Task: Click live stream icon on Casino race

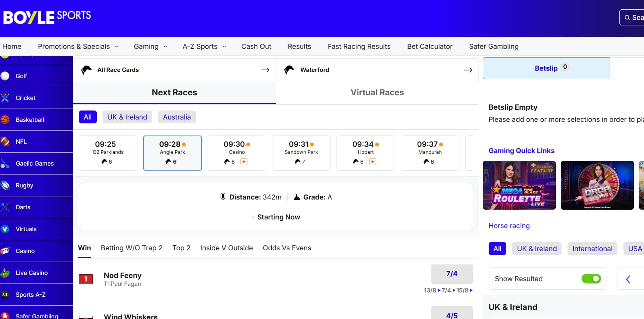Action: coord(244,162)
